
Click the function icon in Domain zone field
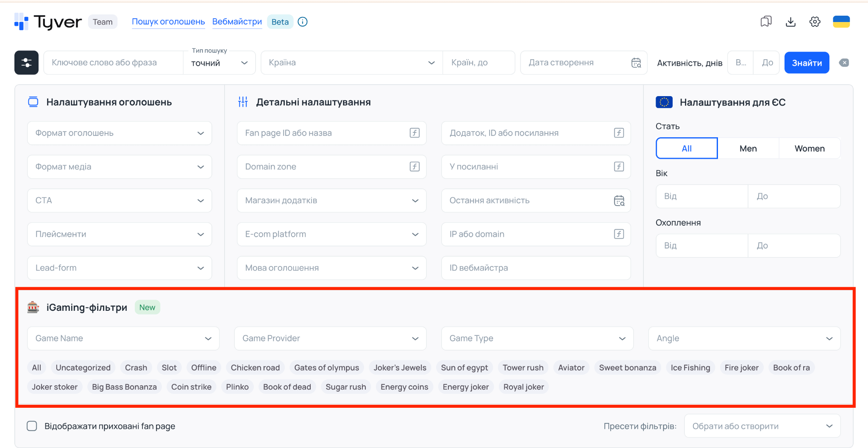pos(415,167)
